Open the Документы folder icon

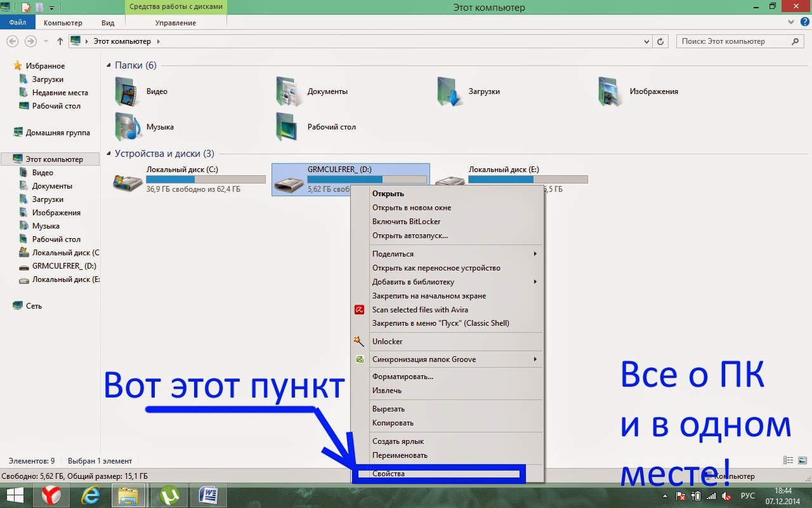(289, 91)
